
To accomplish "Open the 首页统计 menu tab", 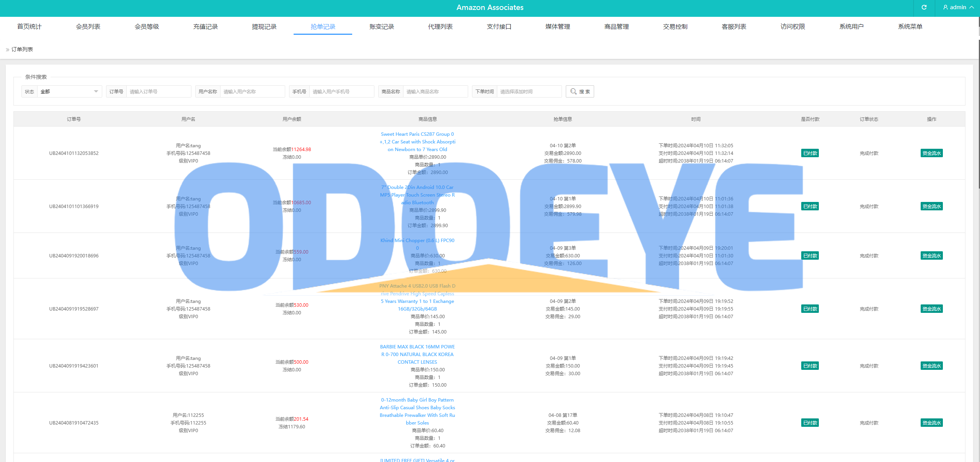I will 29,26.
